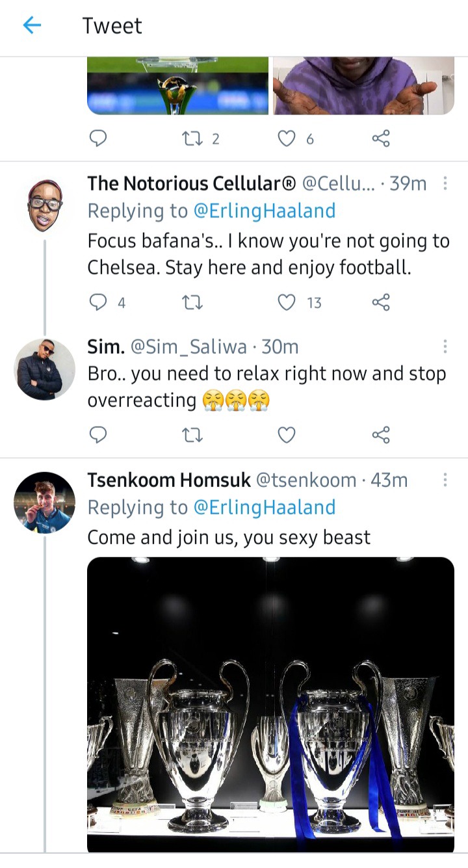Image resolution: width=468 pixels, height=868 pixels.
Task: Like the top tweet with 6 likes
Action: [x=287, y=138]
